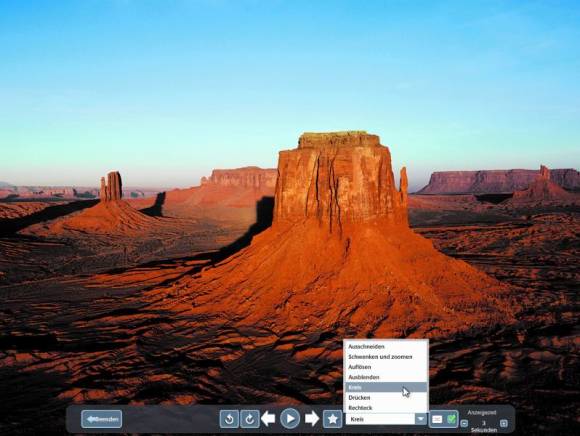Screen dimensions: 580x436
Task: Go to the next photo arrow
Action: click(x=312, y=419)
